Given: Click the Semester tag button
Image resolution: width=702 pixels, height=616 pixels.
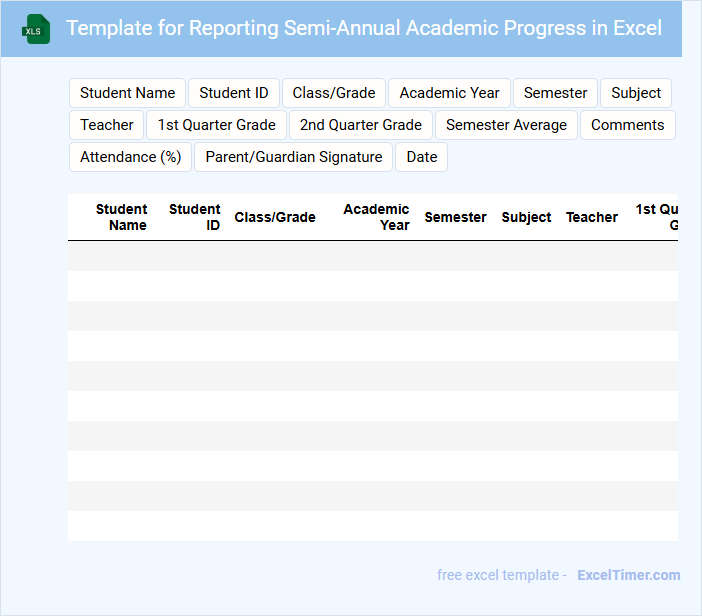Looking at the screenshot, I should tap(555, 93).
